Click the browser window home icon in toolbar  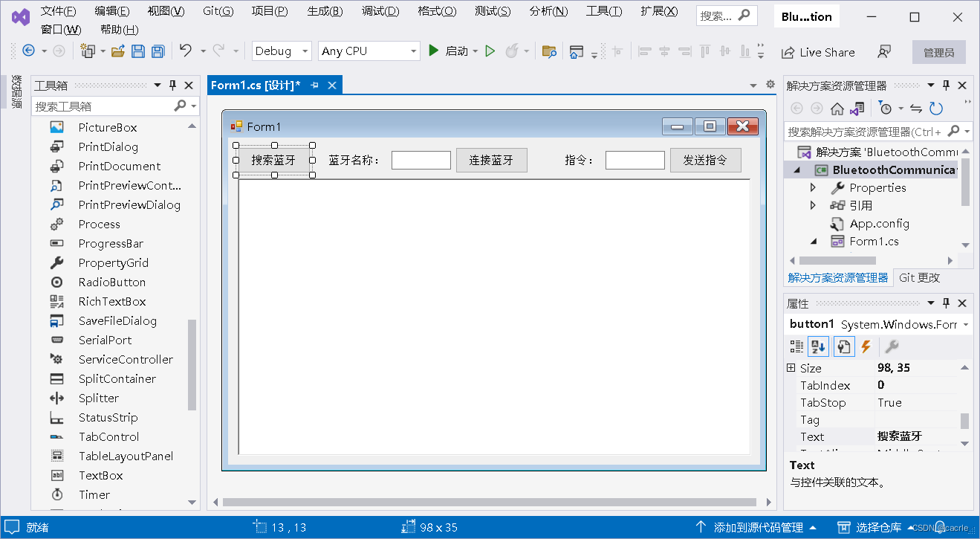pos(576,51)
